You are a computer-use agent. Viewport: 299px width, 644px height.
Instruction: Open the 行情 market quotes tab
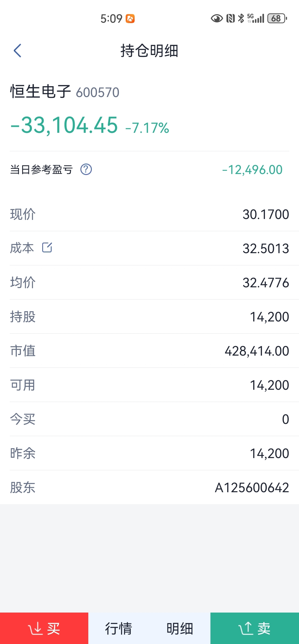coord(119,628)
